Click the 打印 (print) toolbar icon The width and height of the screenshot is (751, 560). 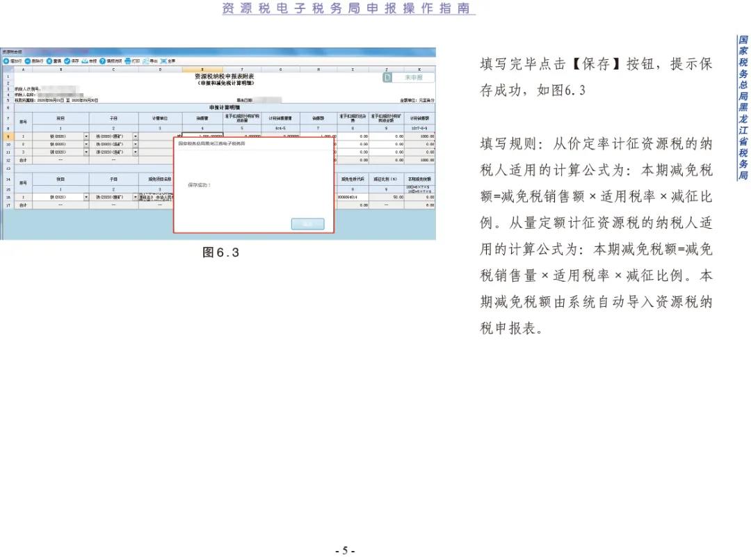128,61
